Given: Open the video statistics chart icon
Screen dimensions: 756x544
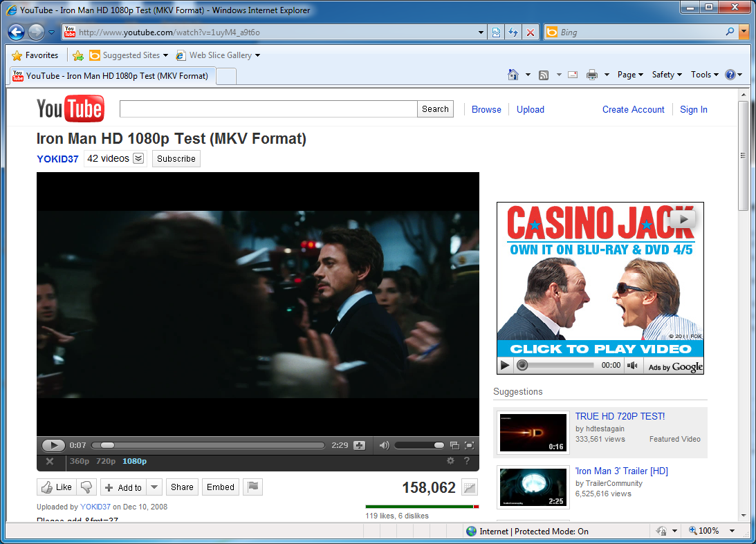Looking at the screenshot, I should pyautogui.click(x=469, y=487).
